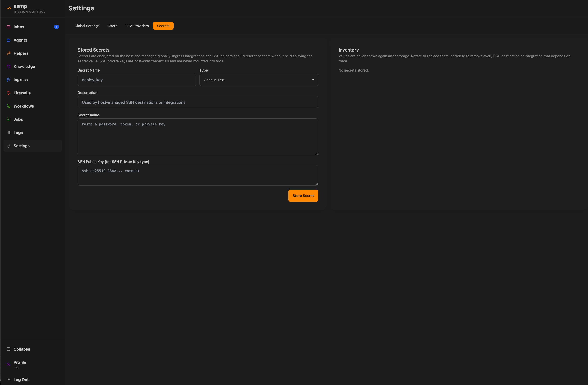Viewport: 588px width, 385px height.
Task: Click the Helpers wrench icon
Action: click(8, 53)
